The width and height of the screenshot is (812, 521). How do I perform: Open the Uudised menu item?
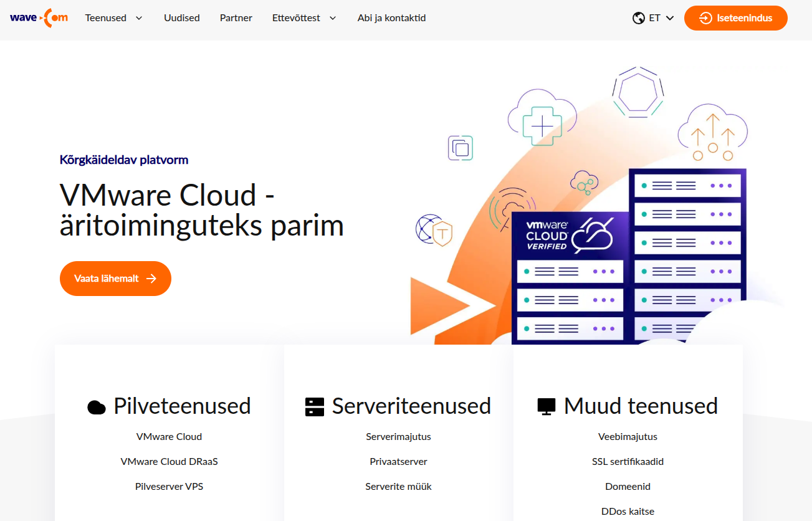click(x=182, y=18)
